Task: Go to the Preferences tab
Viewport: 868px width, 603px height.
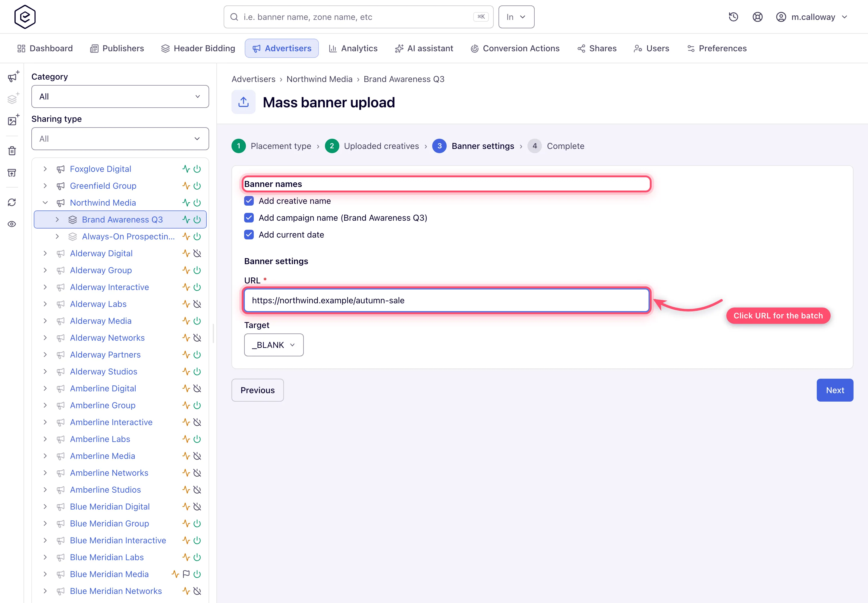Action: tap(717, 48)
